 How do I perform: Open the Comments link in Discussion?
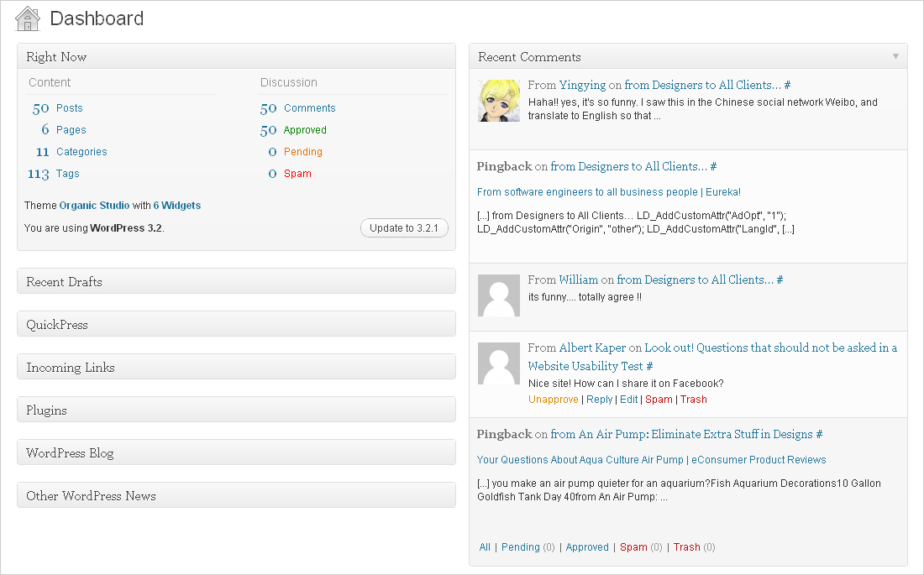coord(309,107)
